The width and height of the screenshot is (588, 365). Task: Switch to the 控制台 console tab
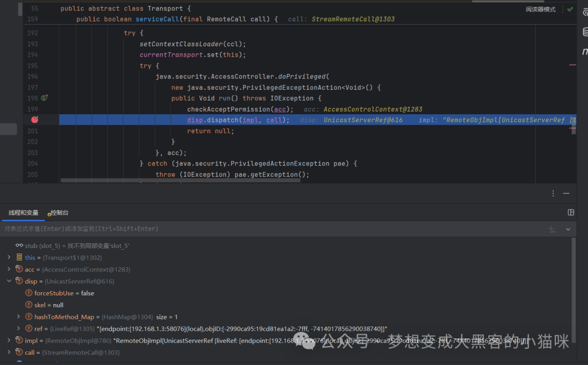tap(58, 213)
